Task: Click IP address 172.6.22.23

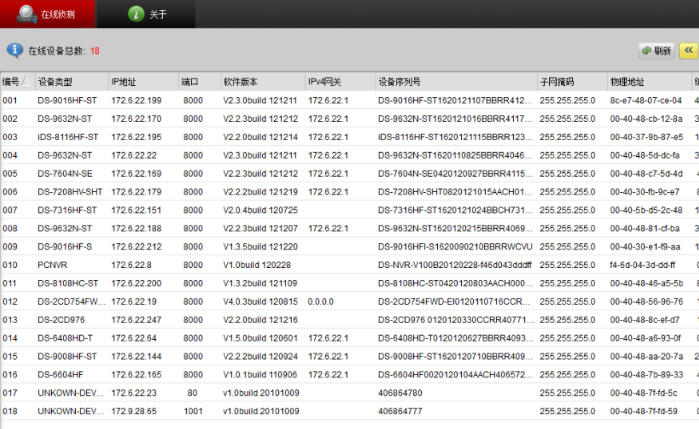Action: pos(134,393)
